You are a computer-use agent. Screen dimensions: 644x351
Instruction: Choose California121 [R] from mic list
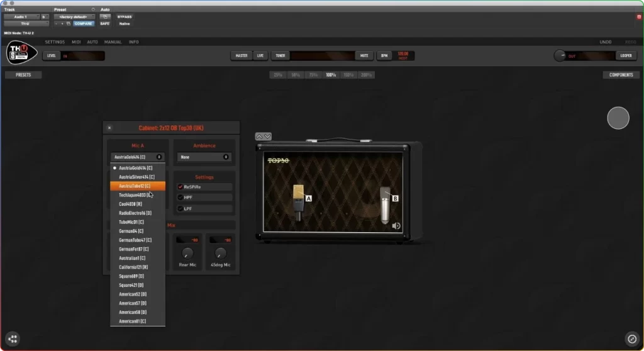click(138, 267)
